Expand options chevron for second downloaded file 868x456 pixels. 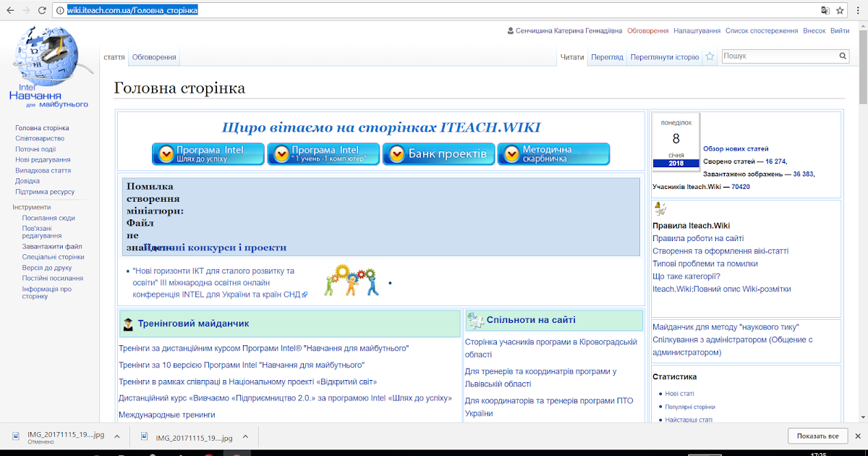[245, 437]
